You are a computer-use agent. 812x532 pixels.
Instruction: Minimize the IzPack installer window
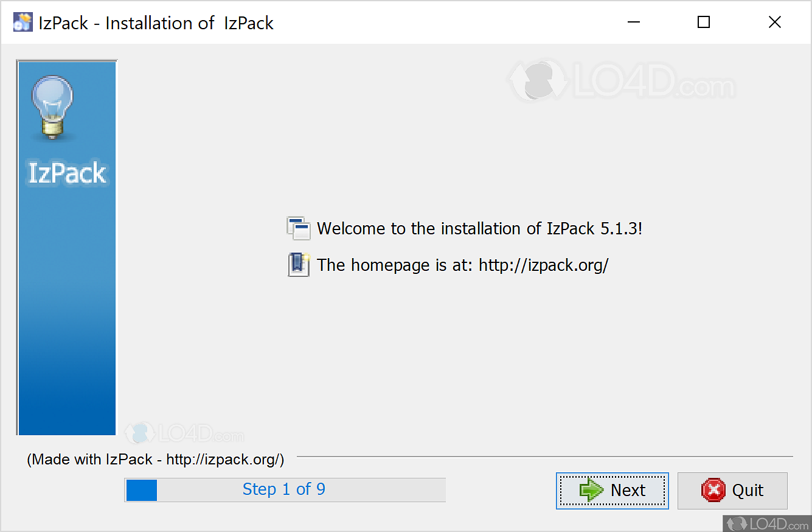coord(634,22)
